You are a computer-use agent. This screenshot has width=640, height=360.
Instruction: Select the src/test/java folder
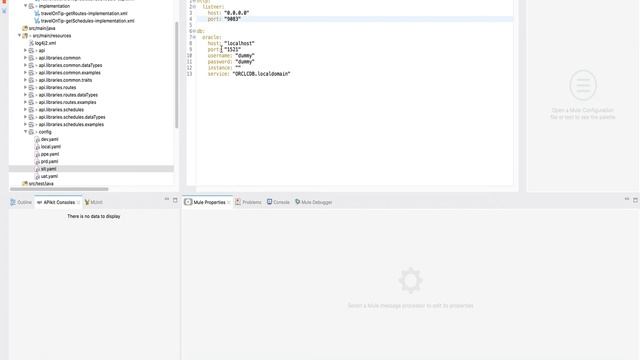click(x=41, y=184)
